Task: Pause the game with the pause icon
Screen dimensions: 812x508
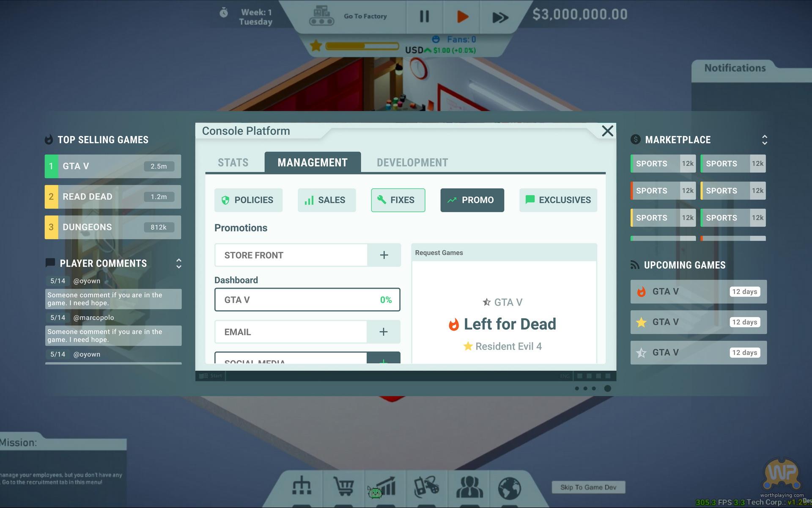Action: [424, 17]
